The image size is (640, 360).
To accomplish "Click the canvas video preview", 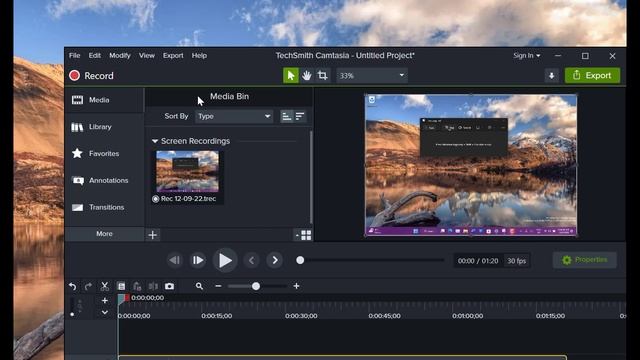I will pos(471,165).
